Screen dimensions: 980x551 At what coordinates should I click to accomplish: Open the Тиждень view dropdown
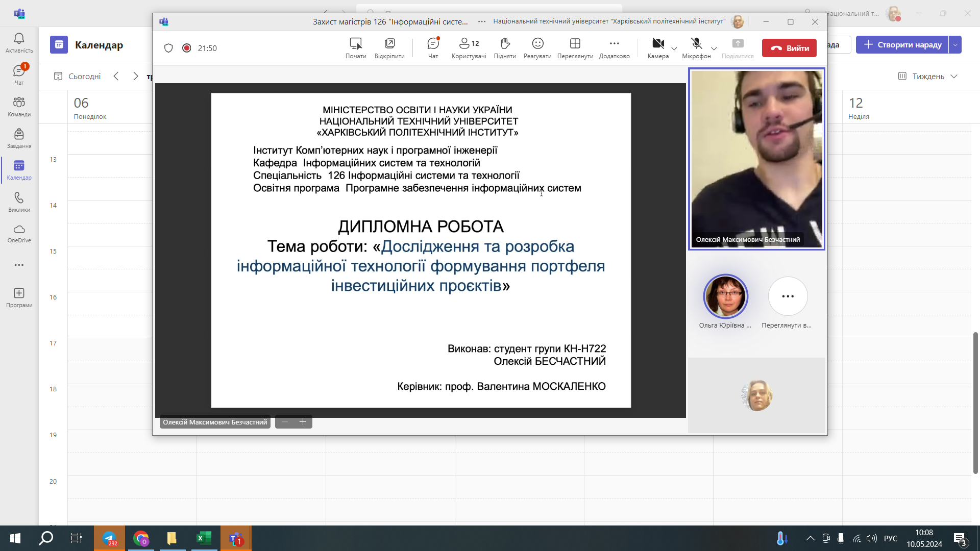[x=928, y=76]
